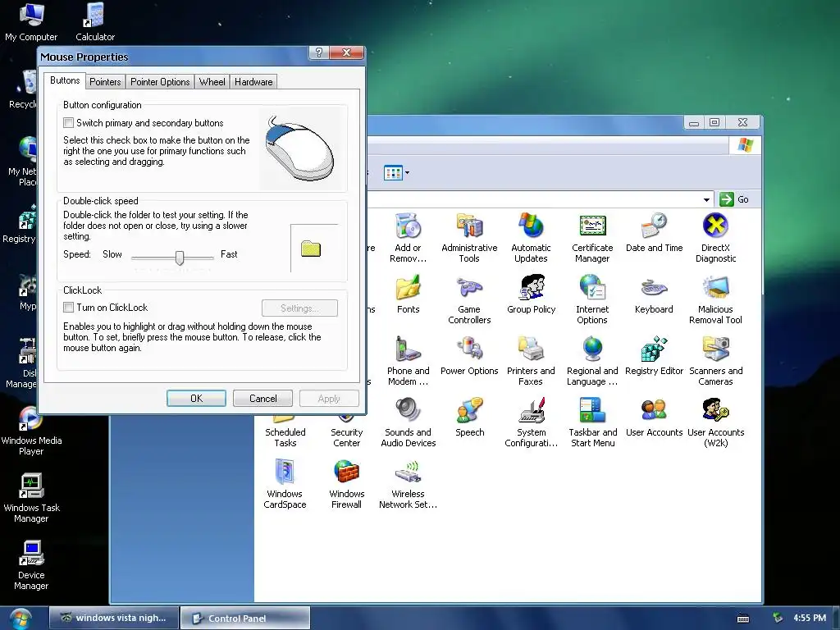Click the Apply button
The width and height of the screenshot is (840, 630).
pyautogui.click(x=329, y=398)
